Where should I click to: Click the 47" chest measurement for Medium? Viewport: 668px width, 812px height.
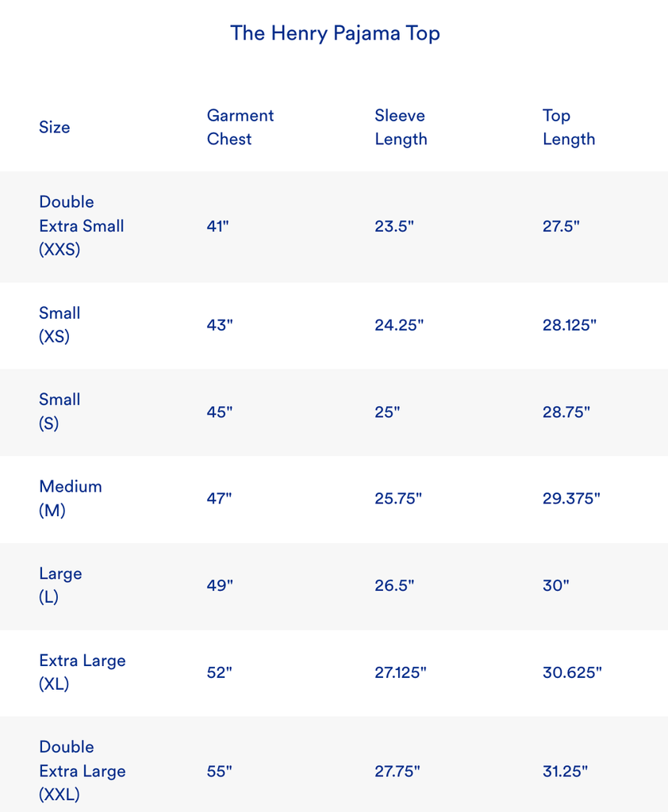[x=219, y=499]
